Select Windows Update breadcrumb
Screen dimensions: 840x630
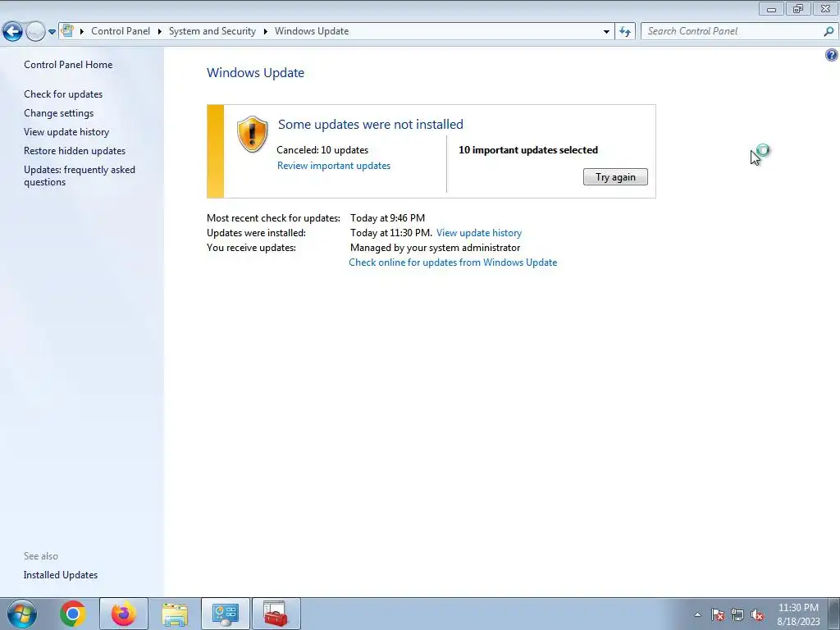[312, 31]
